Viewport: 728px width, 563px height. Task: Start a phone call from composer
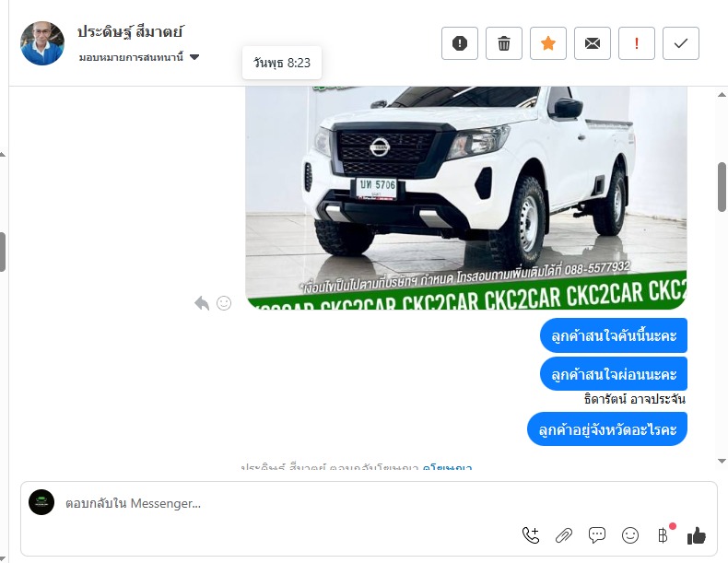tap(531, 535)
